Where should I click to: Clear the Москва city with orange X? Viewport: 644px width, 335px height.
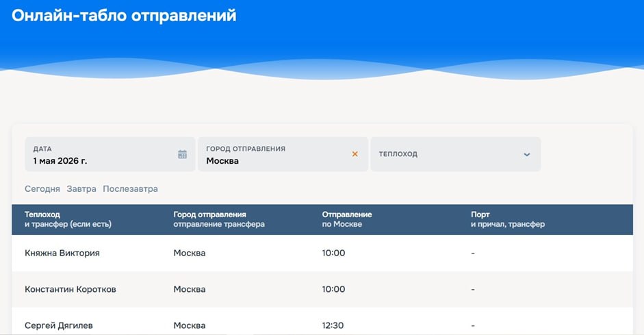[x=355, y=154]
